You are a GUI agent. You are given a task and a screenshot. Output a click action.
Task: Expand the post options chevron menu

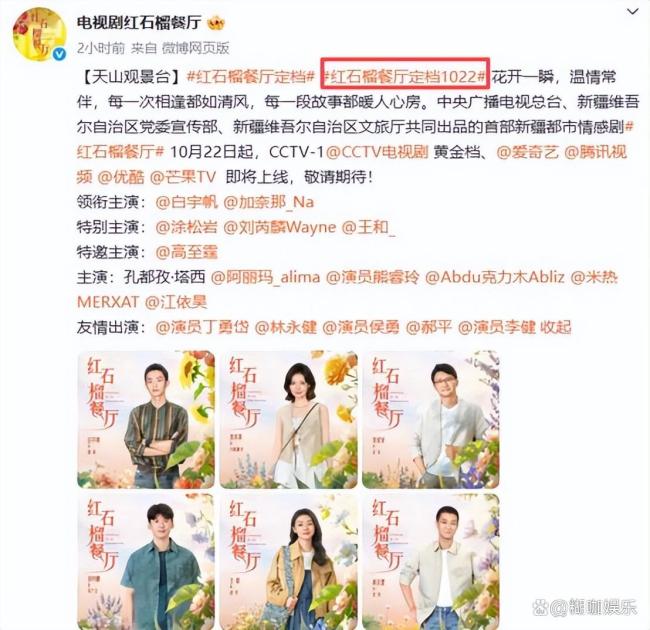tap(632, 12)
